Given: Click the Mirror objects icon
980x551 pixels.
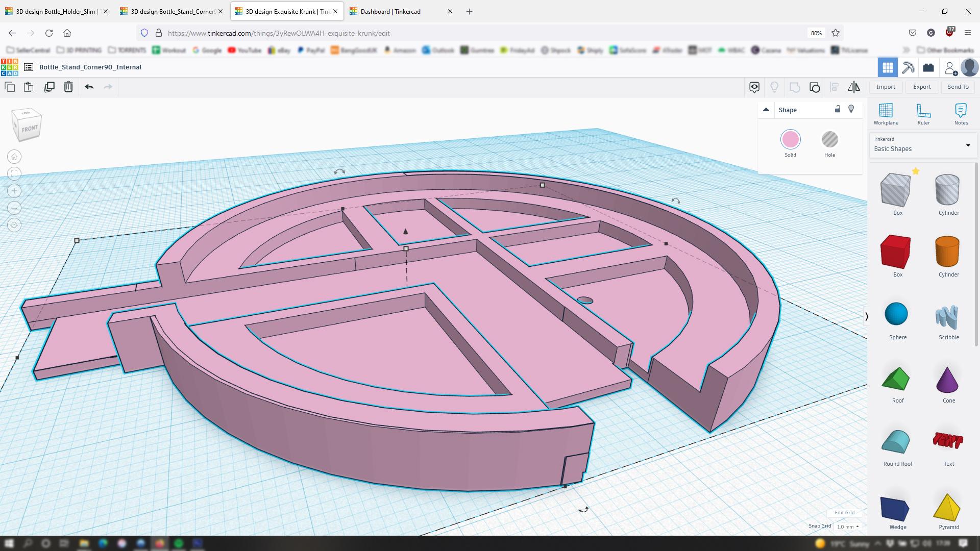Looking at the screenshot, I should [853, 87].
